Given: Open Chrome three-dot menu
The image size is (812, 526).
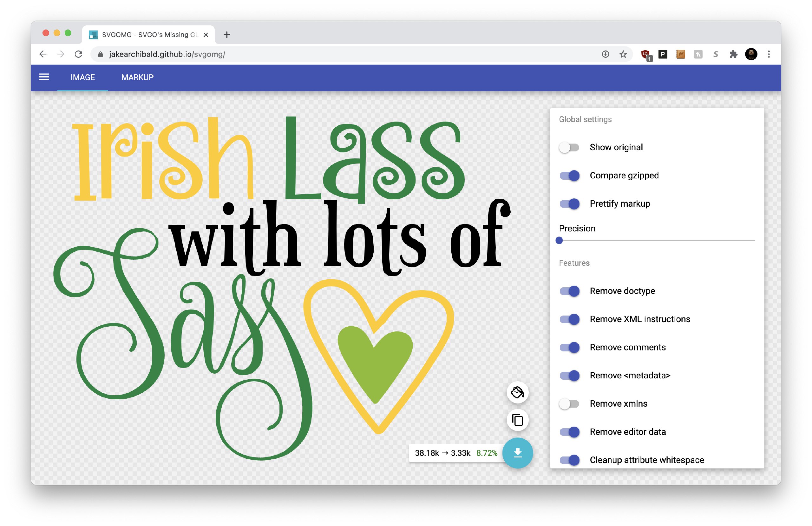Looking at the screenshot, I should (769, 54).
